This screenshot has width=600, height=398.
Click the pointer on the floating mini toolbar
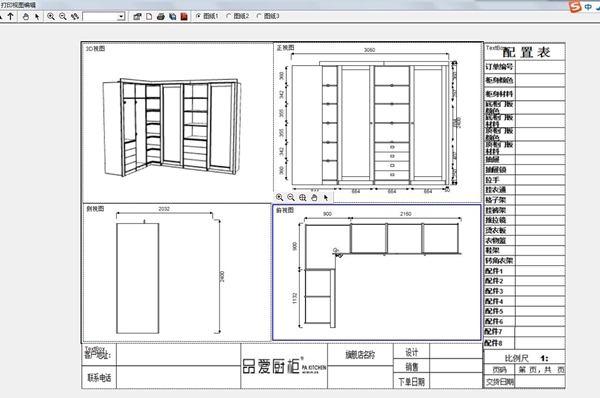tap(326, 197)
